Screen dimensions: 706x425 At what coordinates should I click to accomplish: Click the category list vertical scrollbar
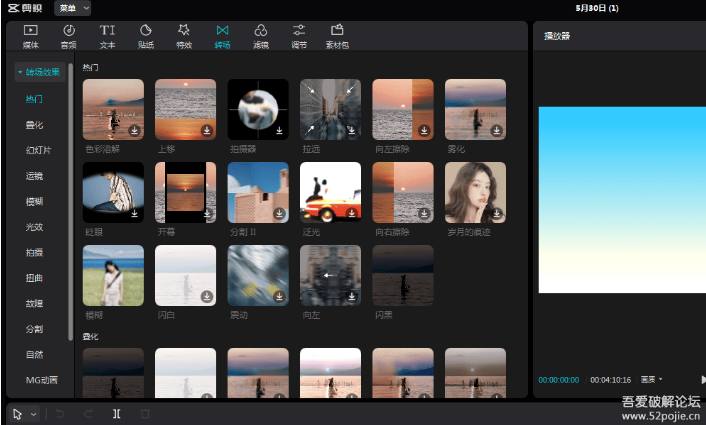point(70,200)
